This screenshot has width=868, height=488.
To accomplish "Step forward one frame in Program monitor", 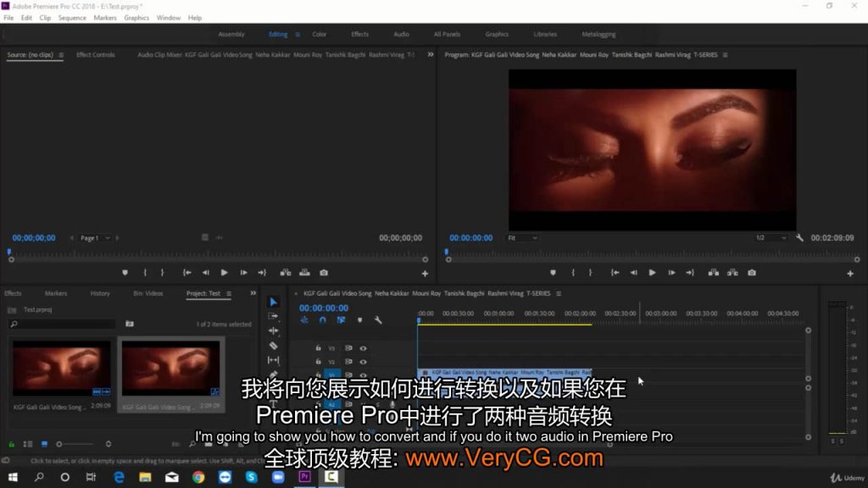I will pyautogui.click(x=671, y=273).
